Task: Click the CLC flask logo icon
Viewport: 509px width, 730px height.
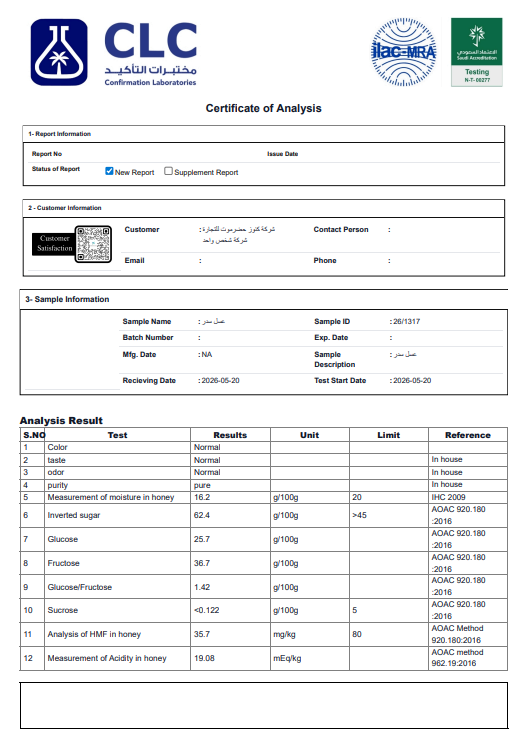Action: pos(59,52)
